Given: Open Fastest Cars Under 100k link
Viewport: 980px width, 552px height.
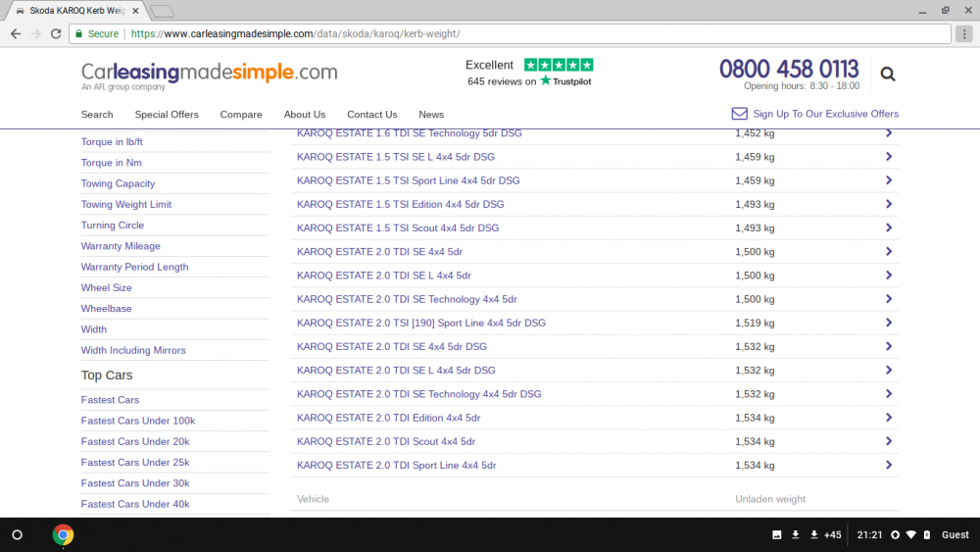Looking at the screenshot, I should (x=137, y=421).
